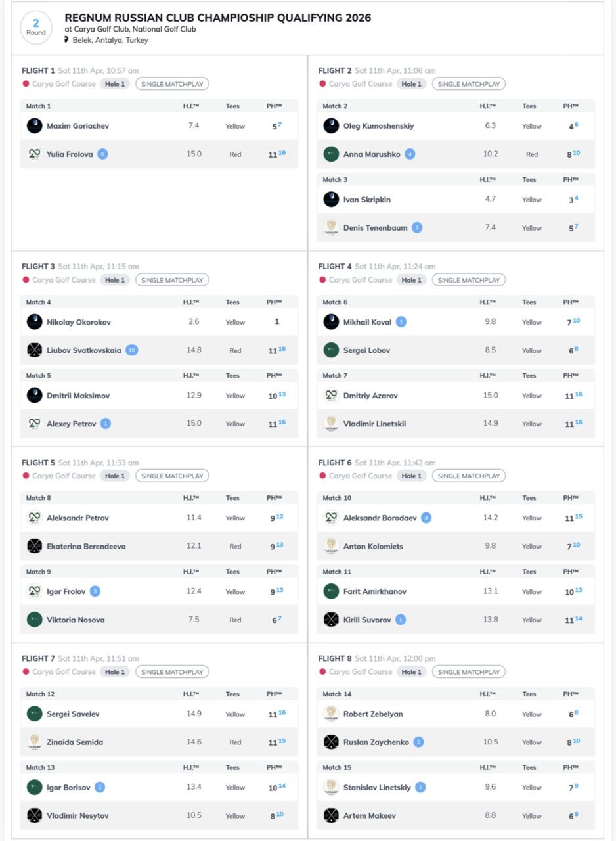Click Maxim Goriachev's club logo
616x841 pixels.
(35, 126)
